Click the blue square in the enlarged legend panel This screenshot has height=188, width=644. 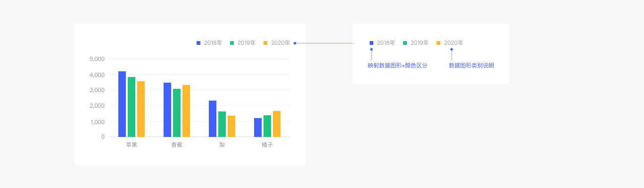coord(372,43)
